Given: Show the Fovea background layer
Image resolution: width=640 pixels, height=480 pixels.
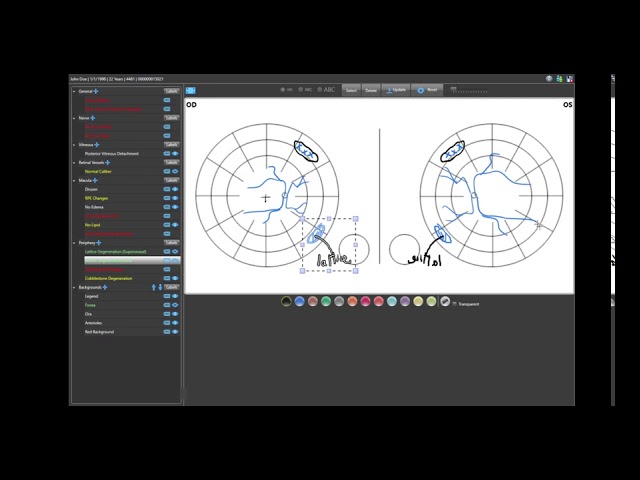Looking at the screenshot, I should click(x=175, y=305).
